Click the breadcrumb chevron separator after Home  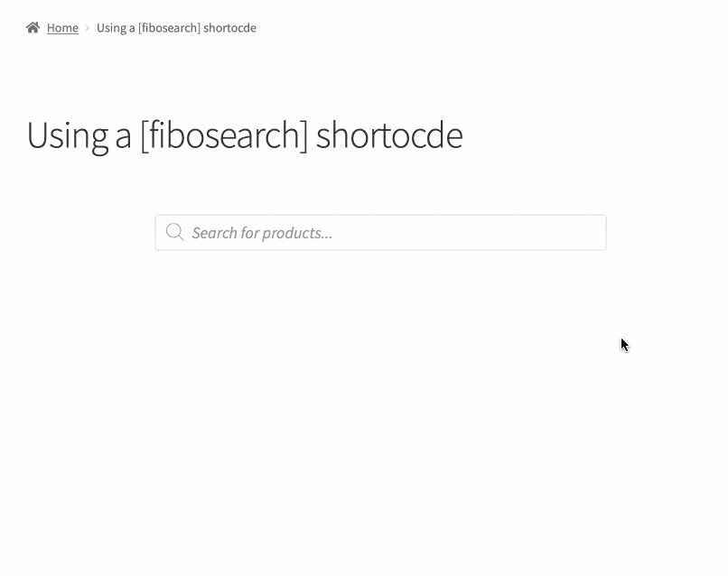click(88, 28)
